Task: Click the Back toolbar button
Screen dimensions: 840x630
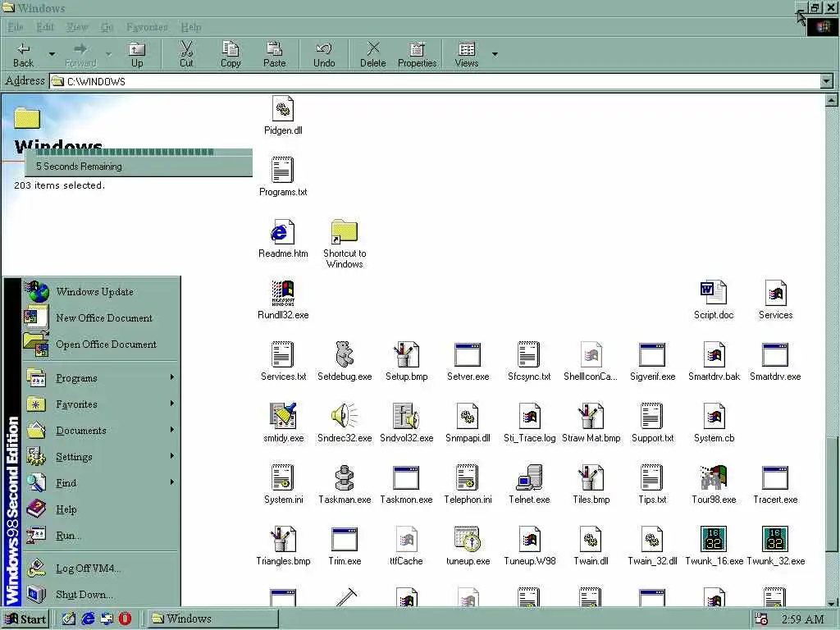Action: 23,55
